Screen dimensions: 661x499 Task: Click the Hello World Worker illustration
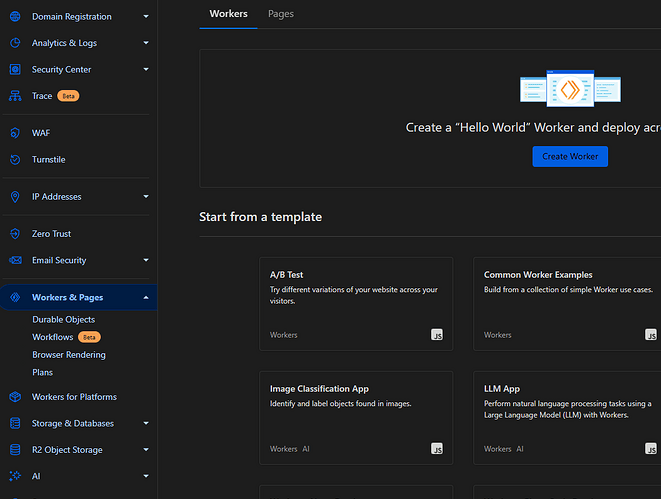[570, 89]
